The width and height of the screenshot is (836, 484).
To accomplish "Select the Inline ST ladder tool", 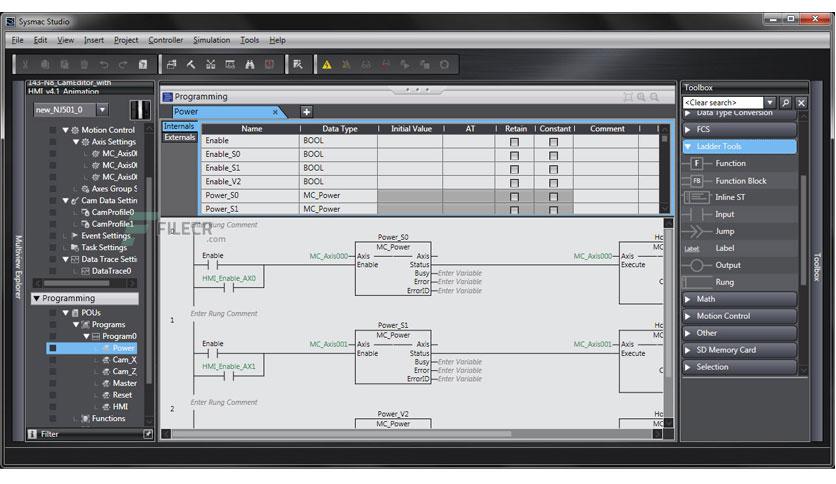I will [739, 197].
